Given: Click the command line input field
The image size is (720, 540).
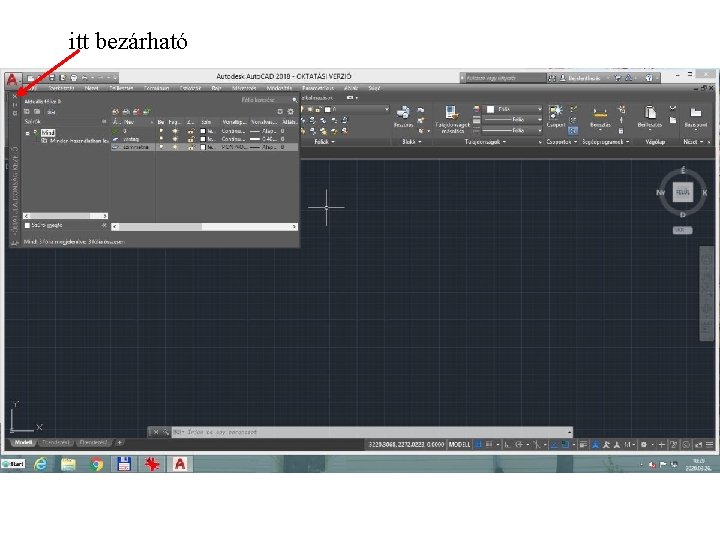Looking at the screenshot, I should pyautogui.click(x=371, y=432).
